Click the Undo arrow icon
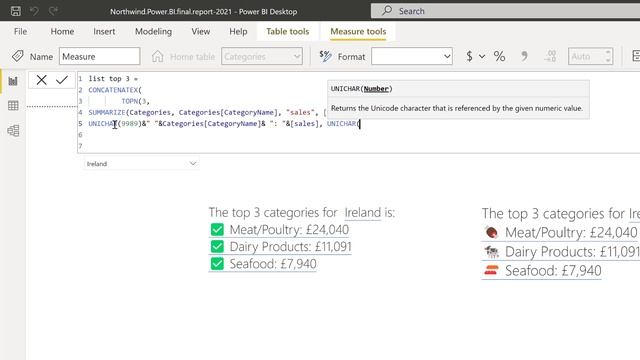 tap(34, 11)
